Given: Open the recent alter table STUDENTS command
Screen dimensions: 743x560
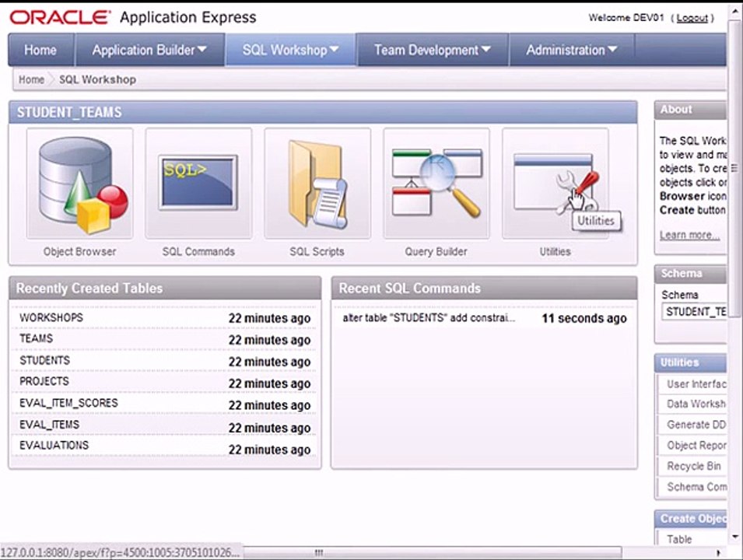Looking at the screenshot, I should point(429,317).
